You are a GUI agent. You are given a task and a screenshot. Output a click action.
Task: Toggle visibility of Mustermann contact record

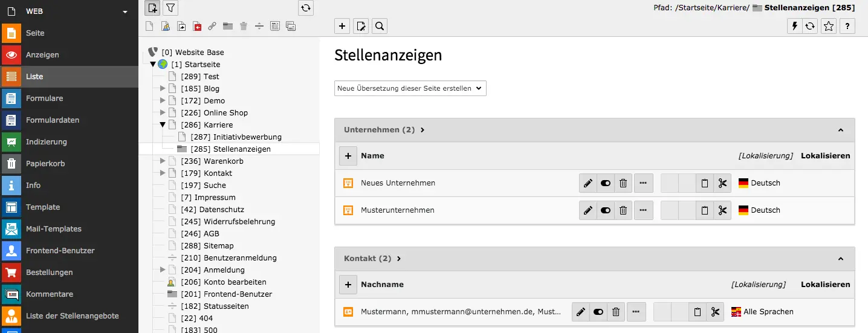click(x=598, y=312)
